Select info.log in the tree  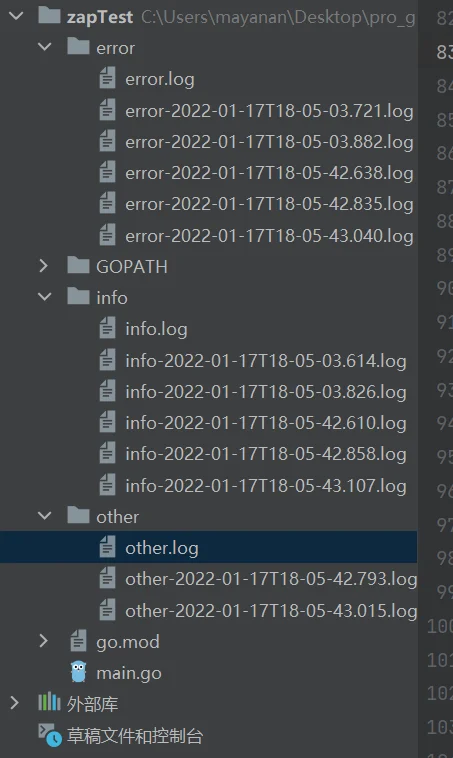[156, 329]
